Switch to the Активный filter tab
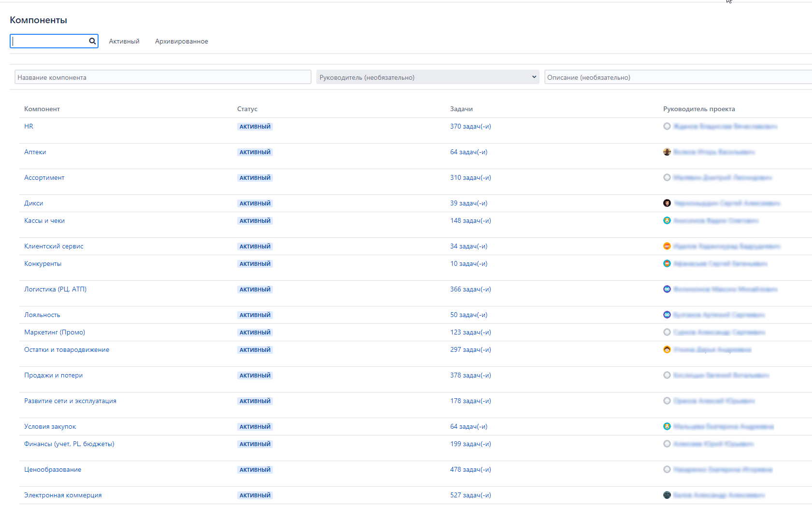Image resolution: width=812 pixels, height=522 pixels. pyautogui.click(x=124, y=41)
